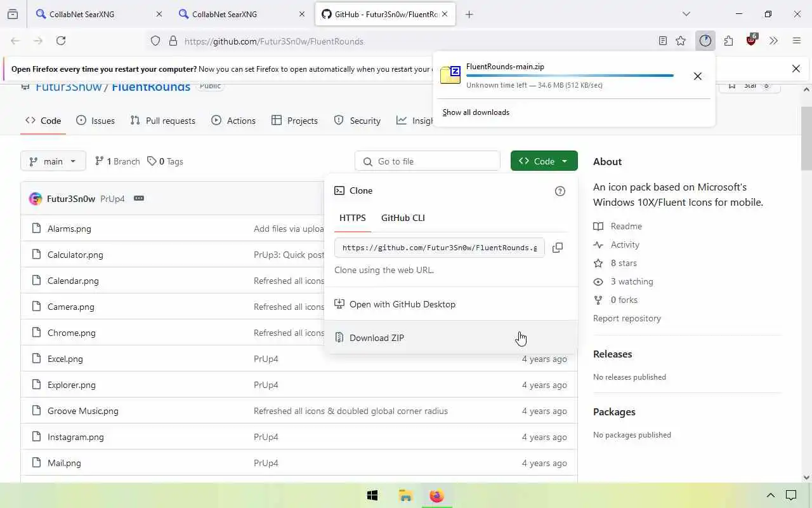The height and width of the screenshot is (508, 812).
Task: Click Show all downloads
Action: [x=476, y=112]
